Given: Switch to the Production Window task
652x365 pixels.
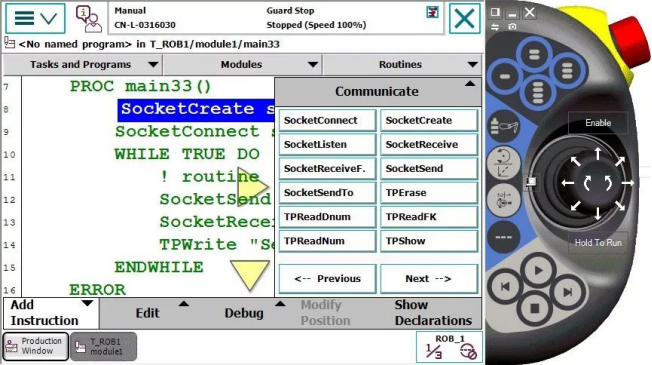Looking at the screenshot, I should tap(36, 346).
